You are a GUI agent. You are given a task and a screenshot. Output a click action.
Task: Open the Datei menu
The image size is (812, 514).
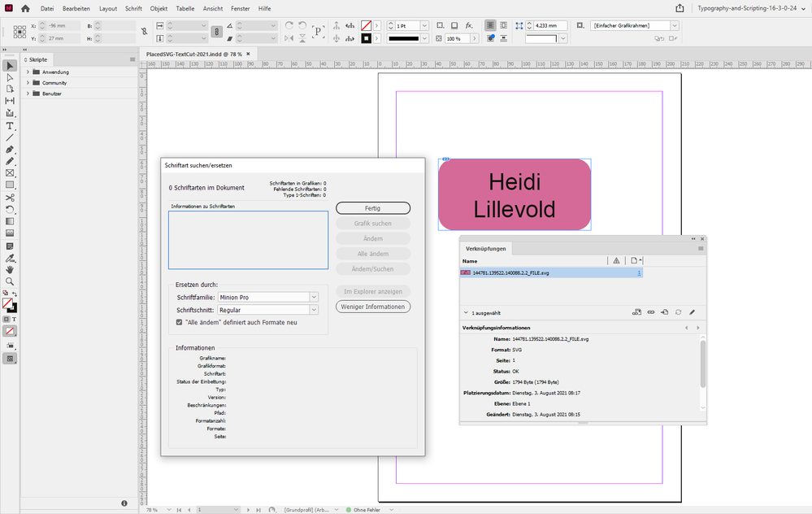[x=47, y=8]
